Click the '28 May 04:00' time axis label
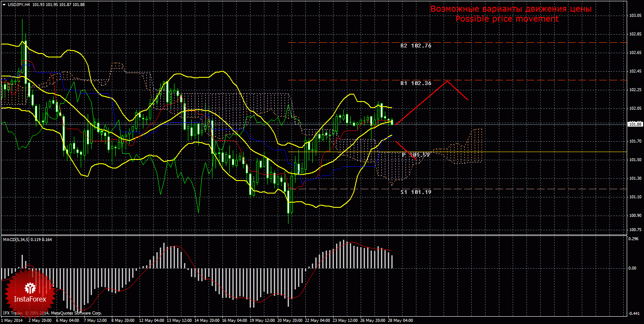This screenshot has height=324, width=644. [x=400, y=321]
